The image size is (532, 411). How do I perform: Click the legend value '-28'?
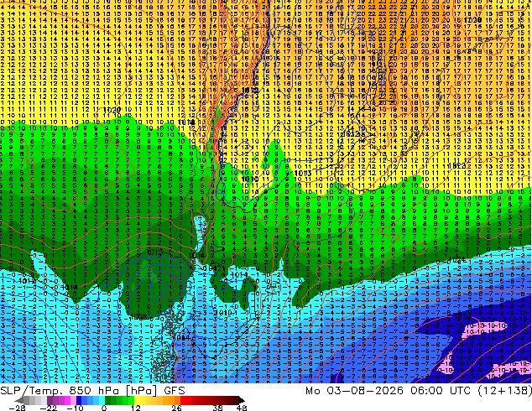17,408
